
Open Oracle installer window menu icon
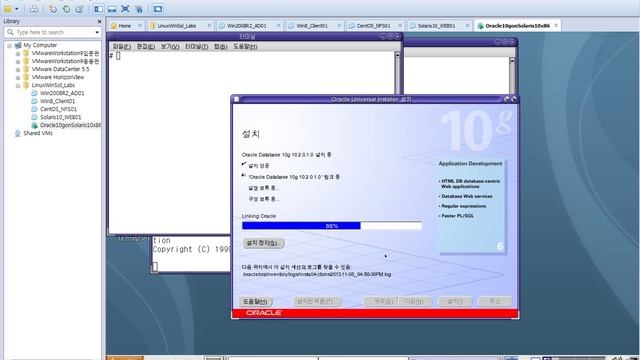coord(236,99)
